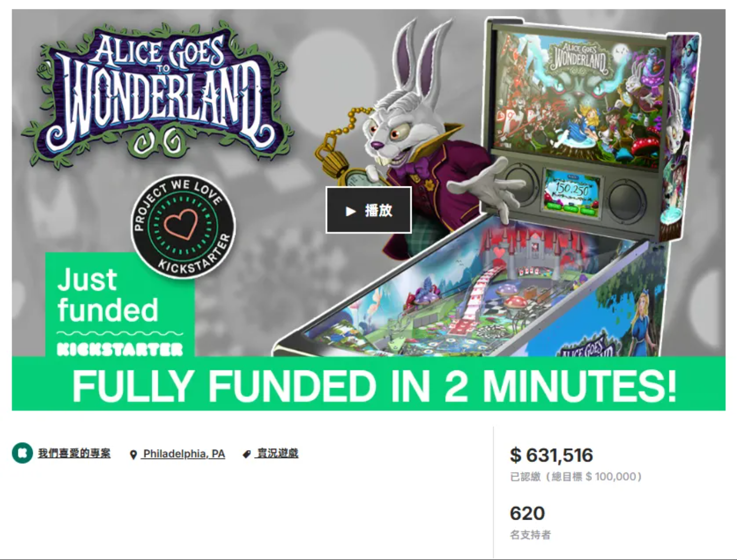The image size is (737, 560).
Task: Click the tag icon beside 實況遊戲
Action: pos(247,454)
